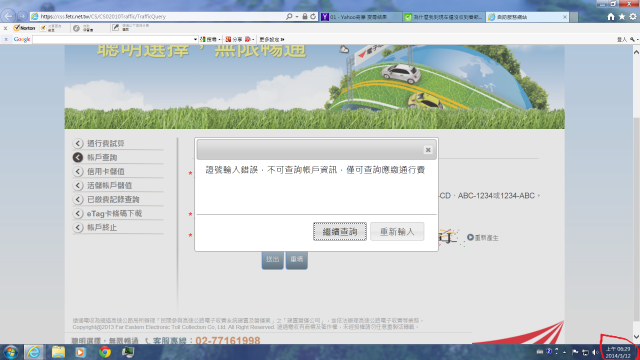Image resolution: width=640 pixels, height=360 pixels.
Task: Click the 送出 submit button
Action: pyautogui.click(x=272, y=260)
